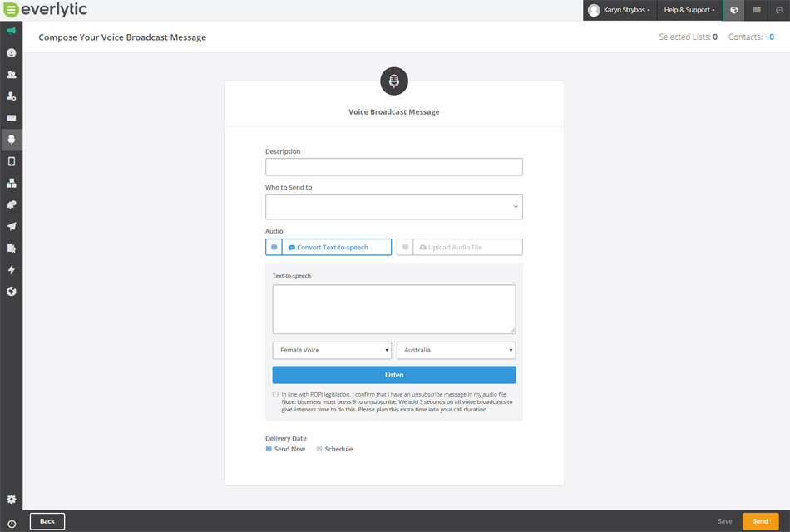This screenshot has height=532, width=790.
Task: Select the Schedule delivery radio option
Action: click(x=319, y=449)
